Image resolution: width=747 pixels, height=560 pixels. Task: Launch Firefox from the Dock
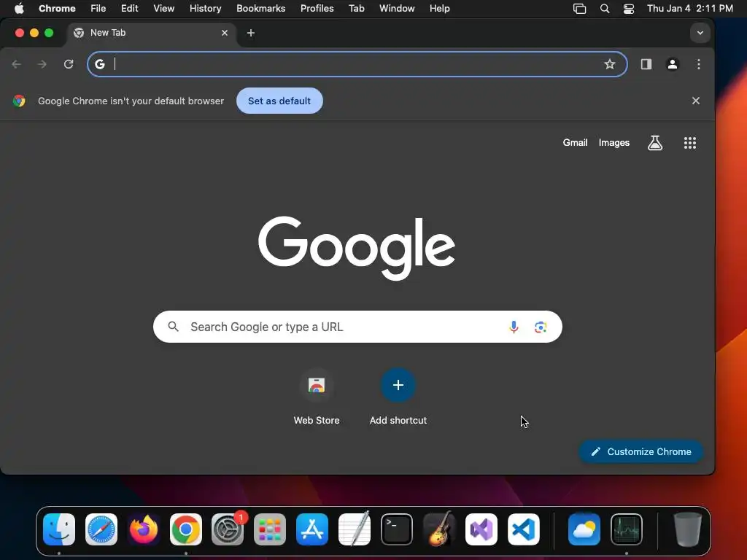[x=144, y=529]
